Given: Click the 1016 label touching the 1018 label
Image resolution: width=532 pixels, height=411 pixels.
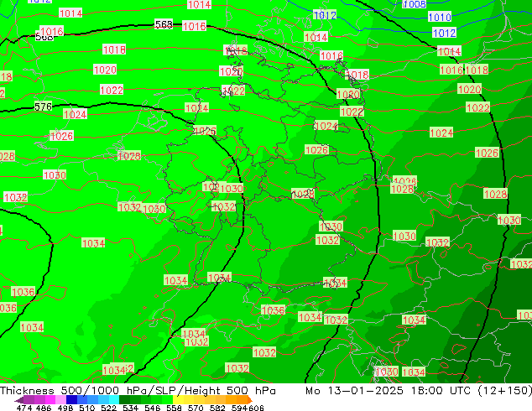Looking at the screenshot, I should pos(451,70).
